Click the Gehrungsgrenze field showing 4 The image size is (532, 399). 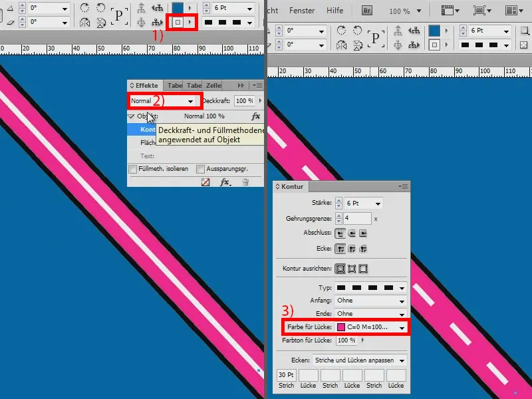click(357, 219)
